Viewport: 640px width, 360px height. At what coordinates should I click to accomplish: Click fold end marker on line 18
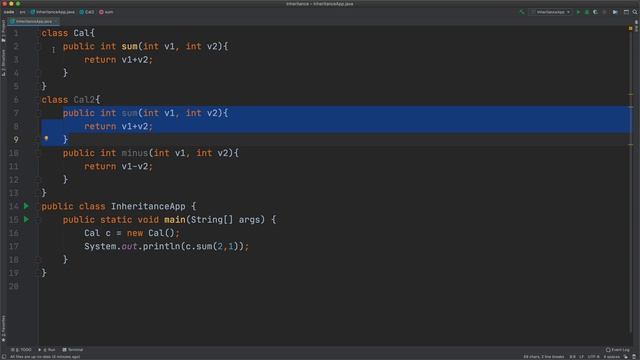click(38, 260)
